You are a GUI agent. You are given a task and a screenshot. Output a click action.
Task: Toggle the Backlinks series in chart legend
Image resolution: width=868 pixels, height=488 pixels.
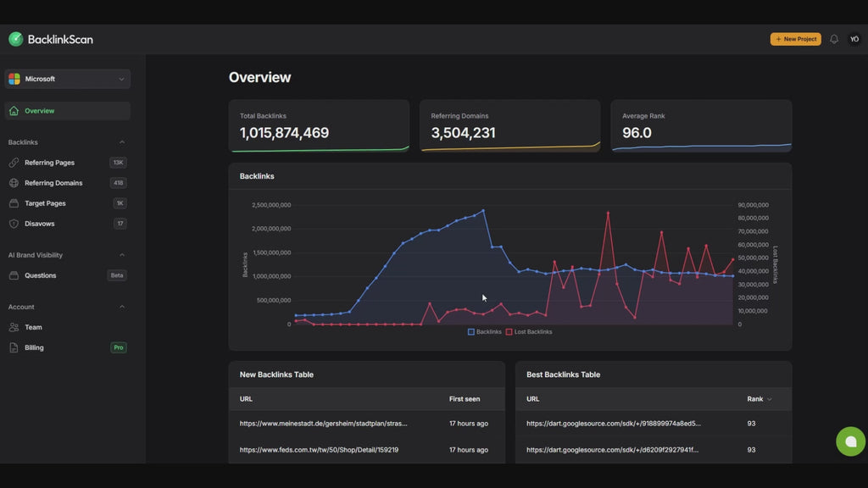(x=485, y=332)
